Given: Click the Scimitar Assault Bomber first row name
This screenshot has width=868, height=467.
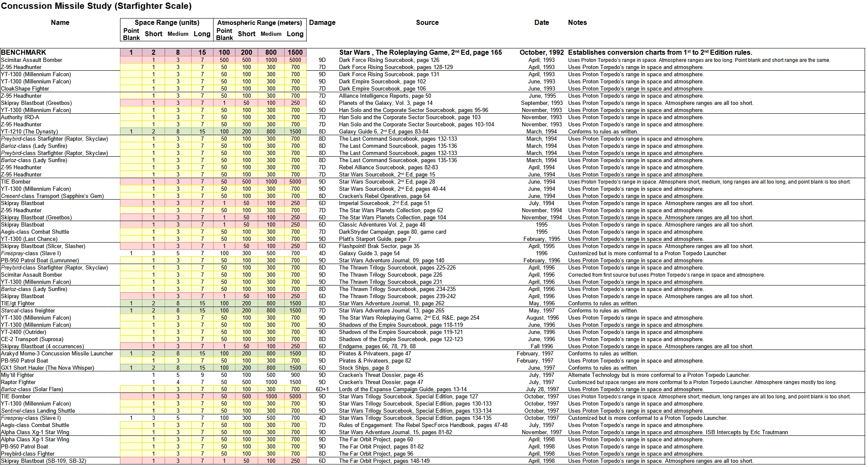Looking at the screenshot, I should [32, 60].
